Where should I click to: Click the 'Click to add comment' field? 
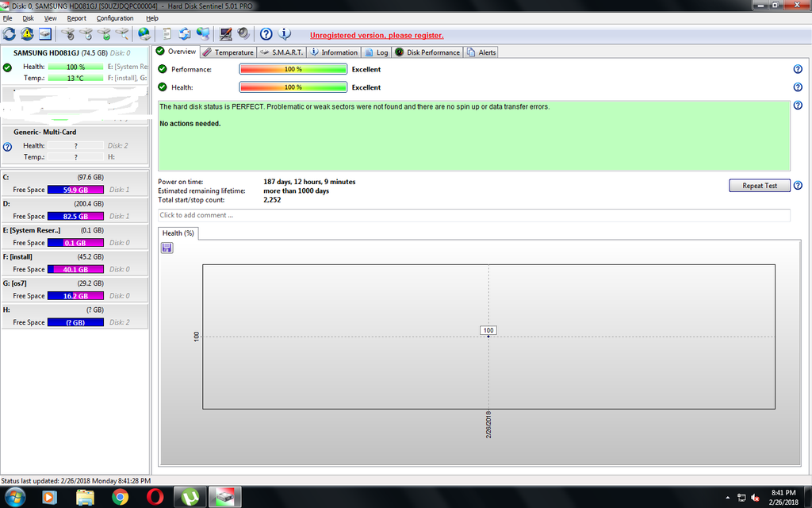pyautogui.click(x=474, y=215)
